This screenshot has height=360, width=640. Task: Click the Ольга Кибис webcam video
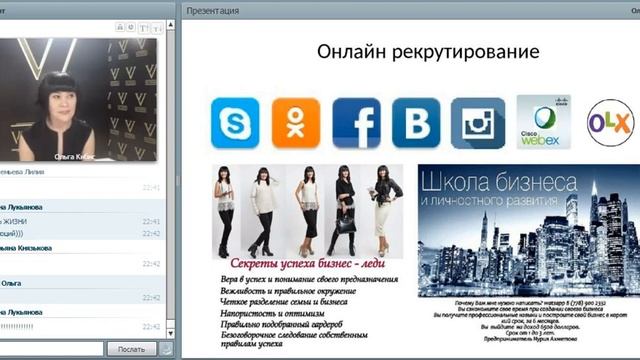coord(78,100)
